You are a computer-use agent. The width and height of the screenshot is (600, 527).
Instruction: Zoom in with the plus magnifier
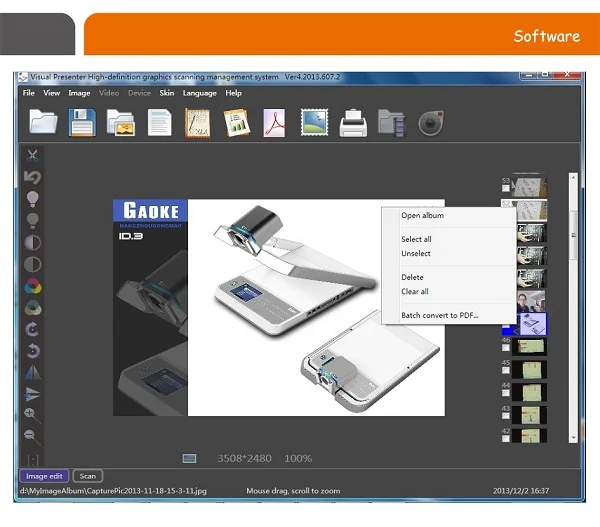pyautogui.click(x=32, y=415)
